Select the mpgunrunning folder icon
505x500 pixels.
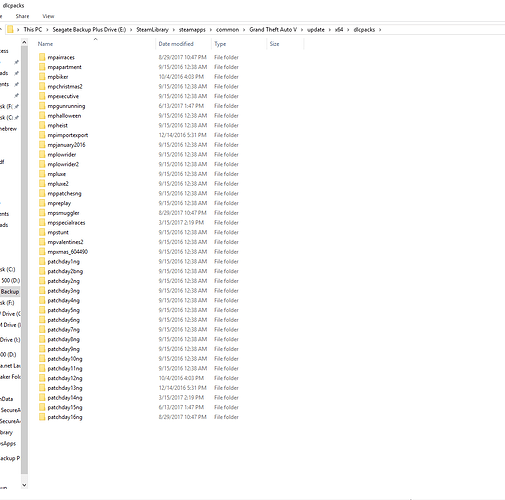42,106
